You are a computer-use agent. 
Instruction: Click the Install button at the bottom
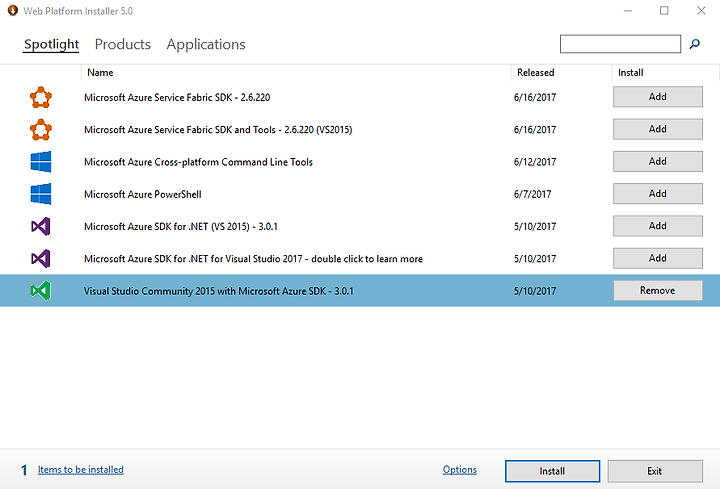coord(552,471)
